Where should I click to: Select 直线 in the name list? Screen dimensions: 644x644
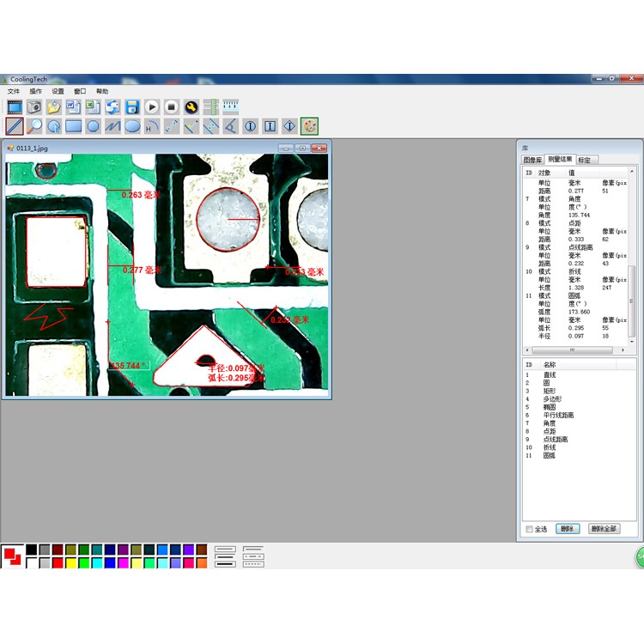point(550,374)
